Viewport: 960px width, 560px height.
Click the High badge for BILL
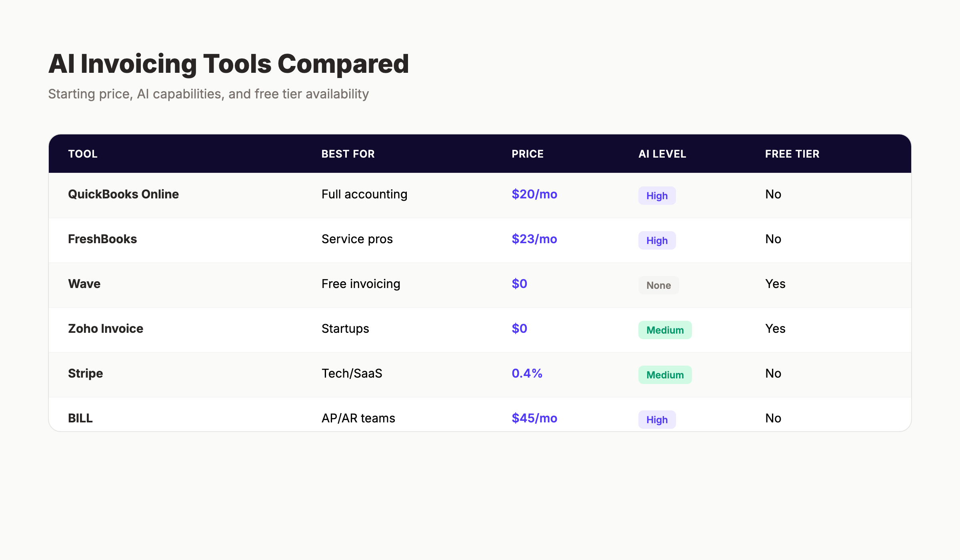657,420
